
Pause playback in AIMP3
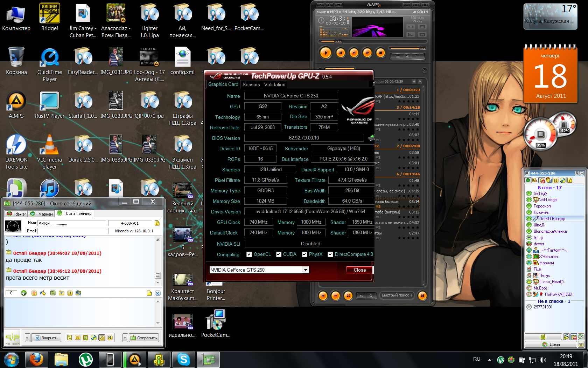tap(340, 53)
